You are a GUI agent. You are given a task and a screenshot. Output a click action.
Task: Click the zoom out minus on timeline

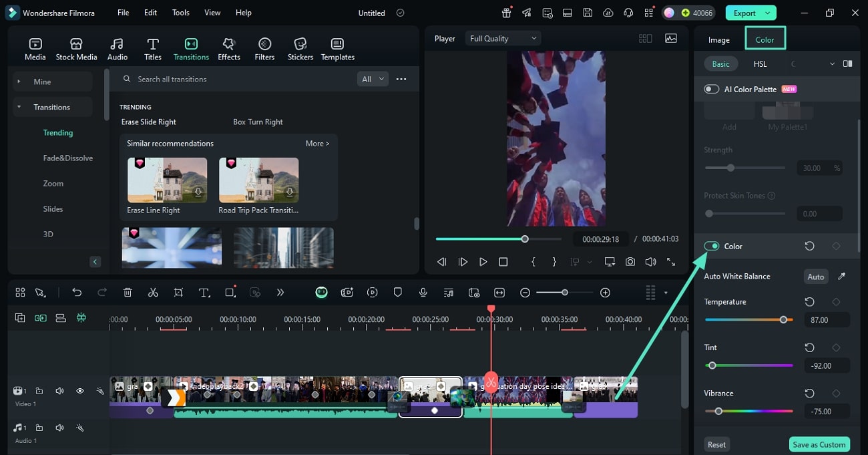tap(525, 293)
